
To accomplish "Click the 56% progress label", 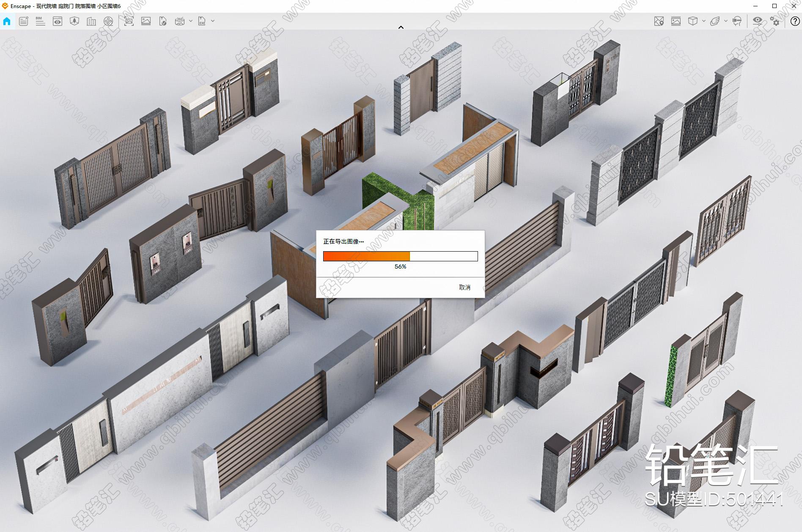I will (x=400, y=266).
